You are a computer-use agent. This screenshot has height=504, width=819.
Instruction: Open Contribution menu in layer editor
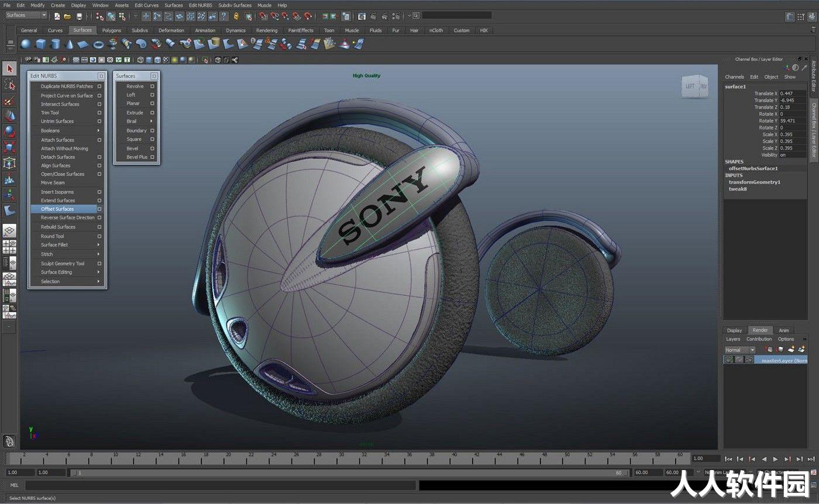coord(759,339)
